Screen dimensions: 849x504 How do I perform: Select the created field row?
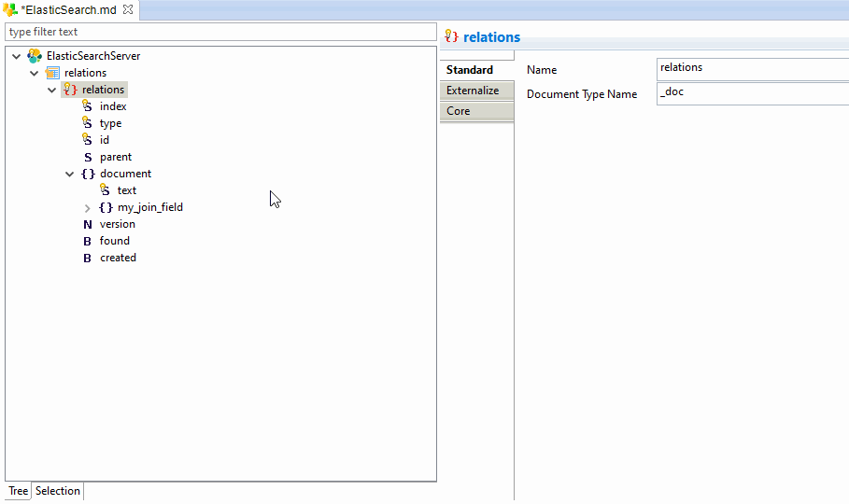[x=118, y=258]
